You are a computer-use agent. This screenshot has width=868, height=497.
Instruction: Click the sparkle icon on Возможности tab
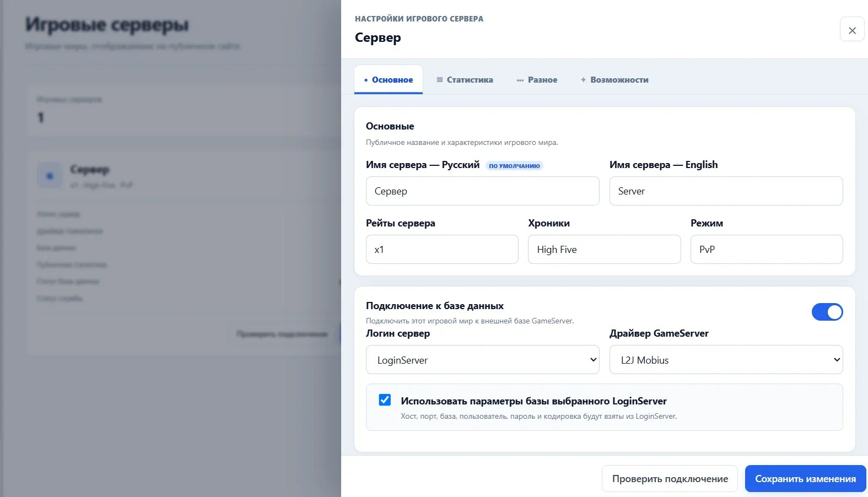click(583, 80)
